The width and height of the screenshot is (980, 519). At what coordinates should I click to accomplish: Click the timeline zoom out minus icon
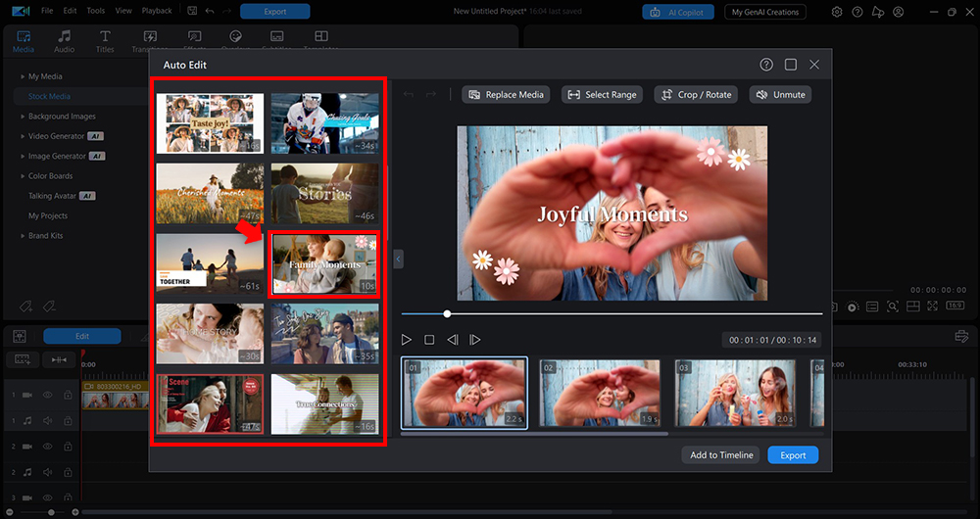10,512
